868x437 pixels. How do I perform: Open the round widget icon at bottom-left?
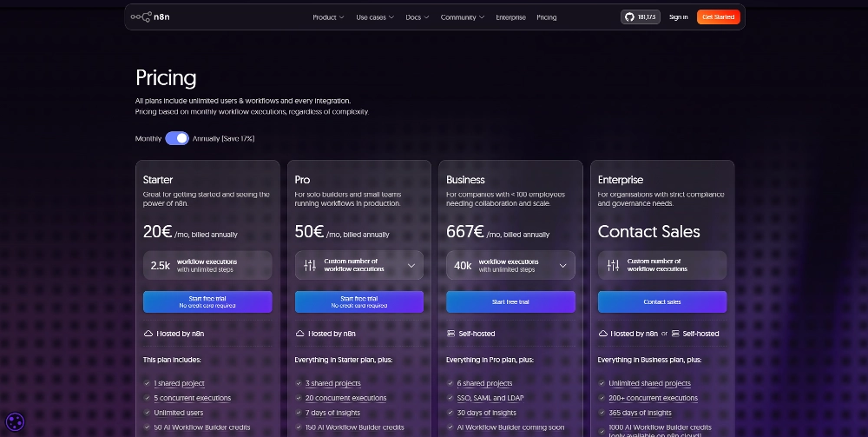click(15, 422)
